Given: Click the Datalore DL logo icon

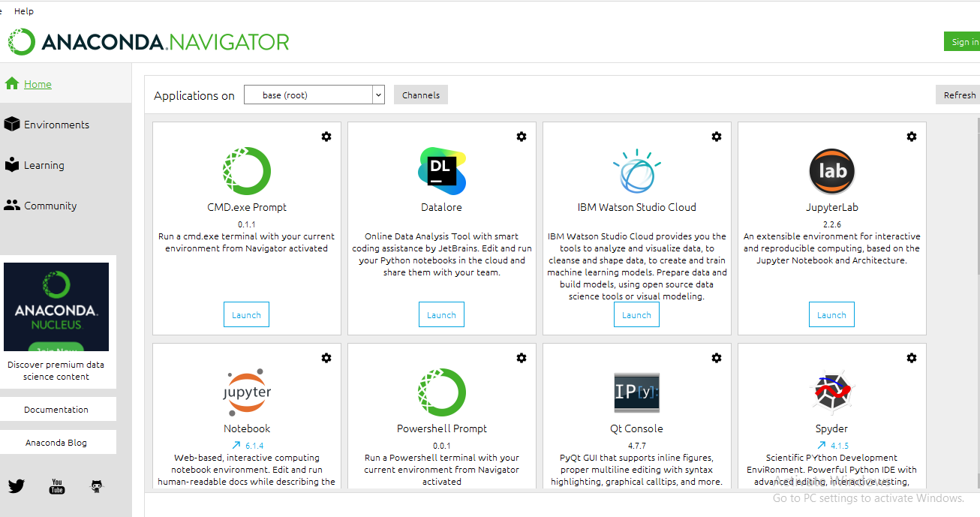Looking at the screenshot, I should 441,171.
